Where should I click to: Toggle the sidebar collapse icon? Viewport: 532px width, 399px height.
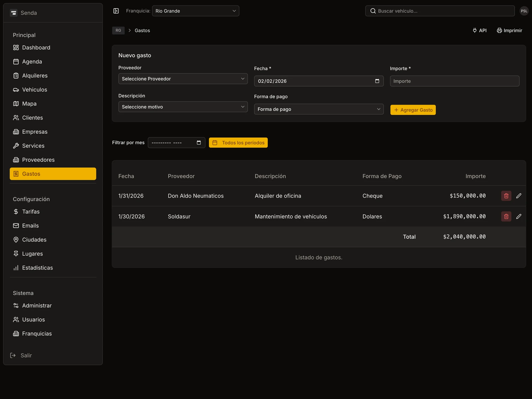[x=116, y=11]
